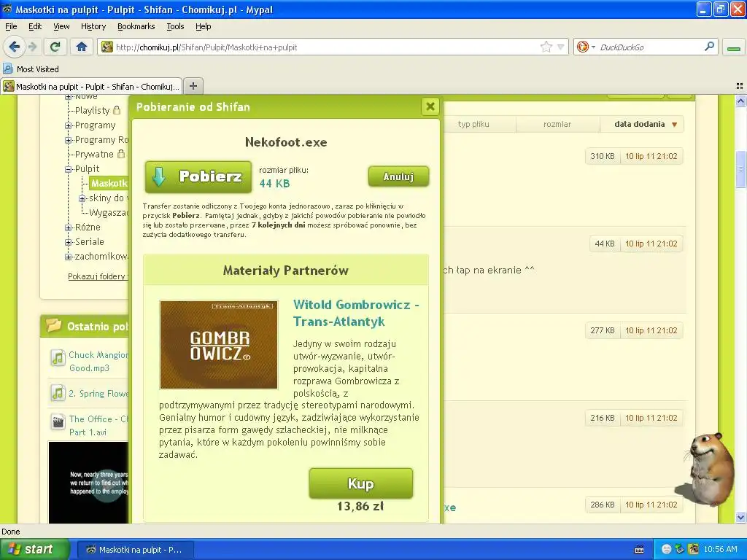Screen dimensions: 747x560
Task: Open the File menu
Action: pos(11,26)
